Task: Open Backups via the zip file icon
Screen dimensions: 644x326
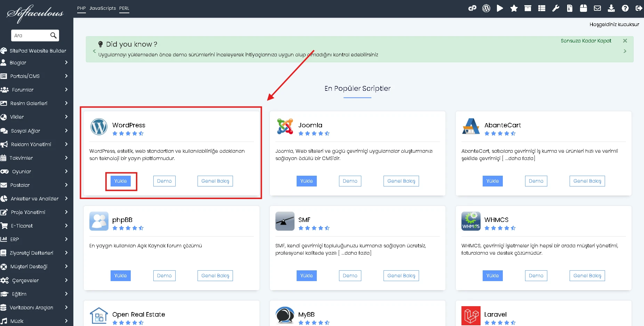Action: [570, 8]
